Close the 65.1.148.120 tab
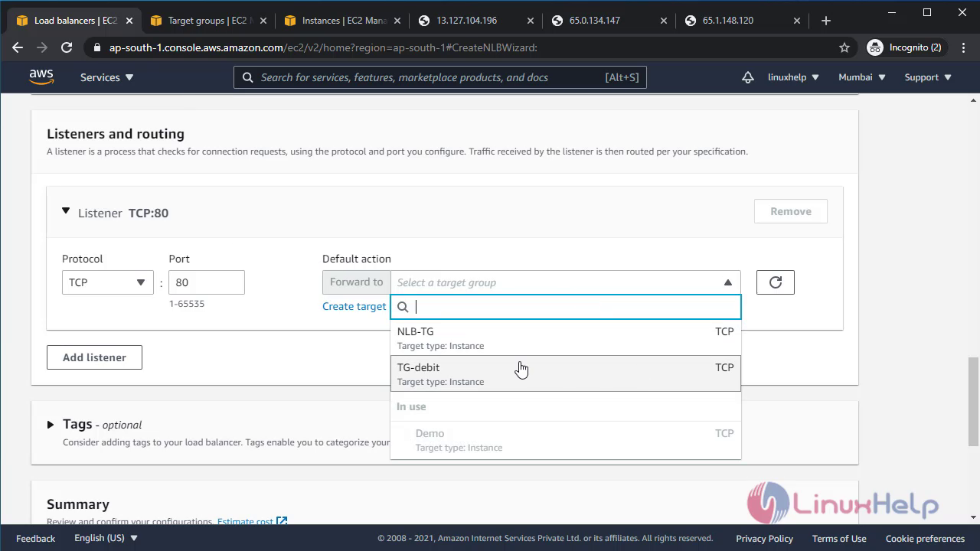The image size is (980, 551). point(797,21)
